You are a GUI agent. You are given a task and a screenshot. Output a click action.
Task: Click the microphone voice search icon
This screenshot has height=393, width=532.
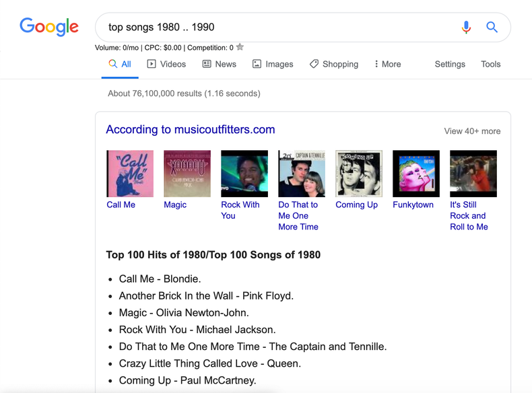pos(466,28)
